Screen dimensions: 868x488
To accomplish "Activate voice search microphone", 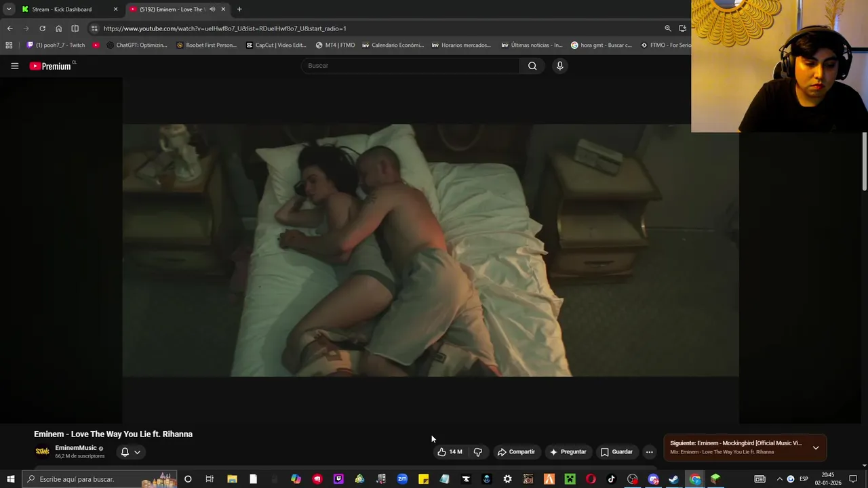I will point(559,66).
